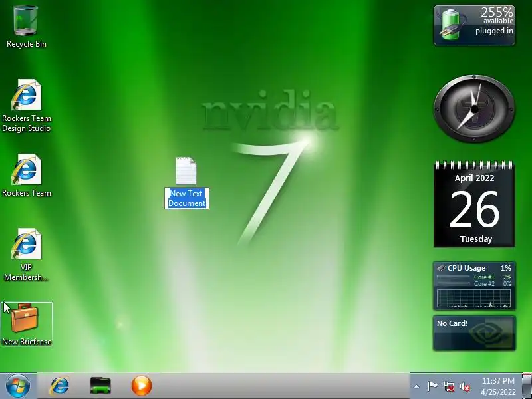The width and height of the screenshot is (532, 399).
Task: Click the muted volume tray icon
Action: [465, 386]
